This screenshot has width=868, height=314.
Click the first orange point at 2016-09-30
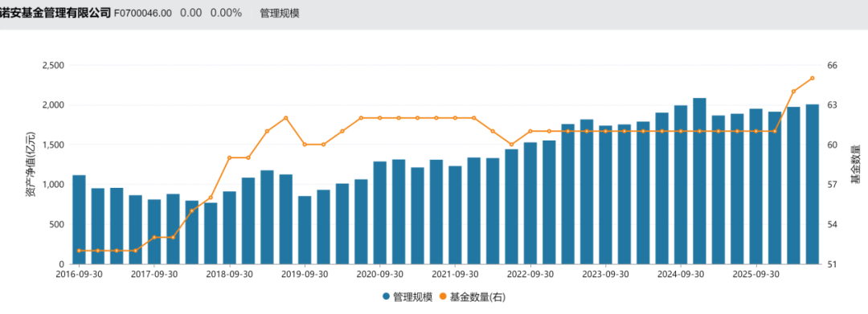coord(79,251)
